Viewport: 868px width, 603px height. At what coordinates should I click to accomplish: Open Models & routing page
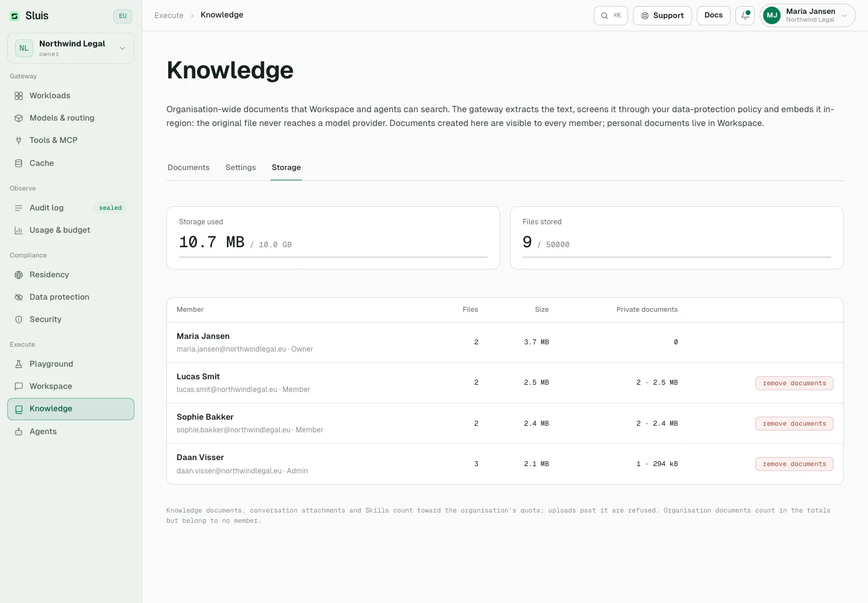pos(71,118)
